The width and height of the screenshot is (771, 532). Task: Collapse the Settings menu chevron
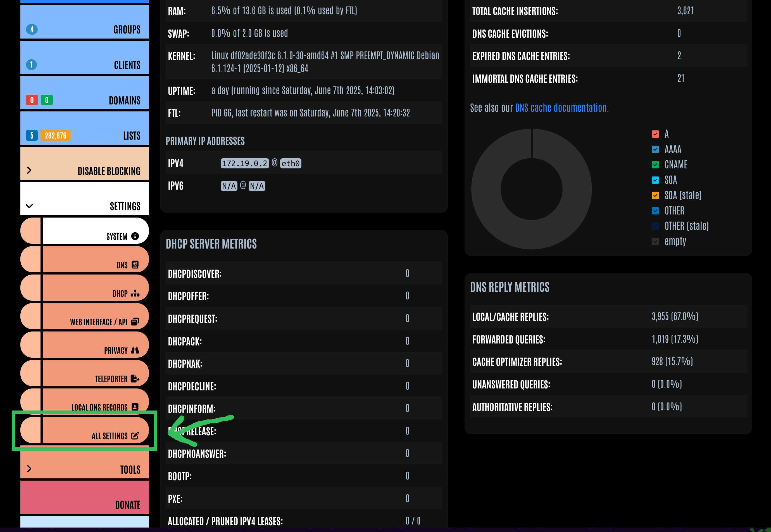pyautogui.click(x=29, y=206)
